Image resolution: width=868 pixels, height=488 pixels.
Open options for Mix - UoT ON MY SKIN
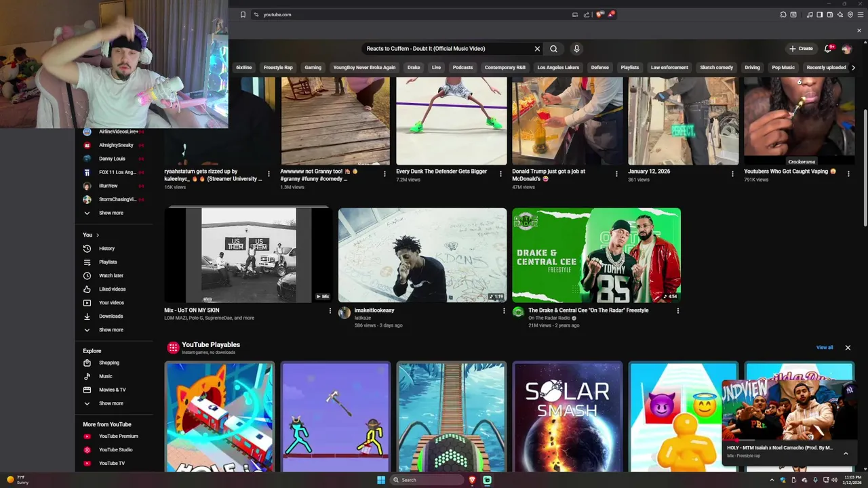[330, 311]
